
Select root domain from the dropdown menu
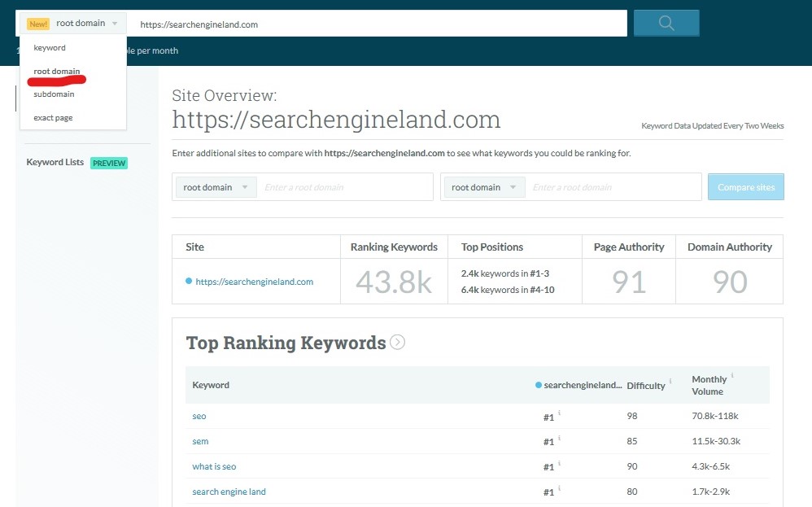click(57, 71)
